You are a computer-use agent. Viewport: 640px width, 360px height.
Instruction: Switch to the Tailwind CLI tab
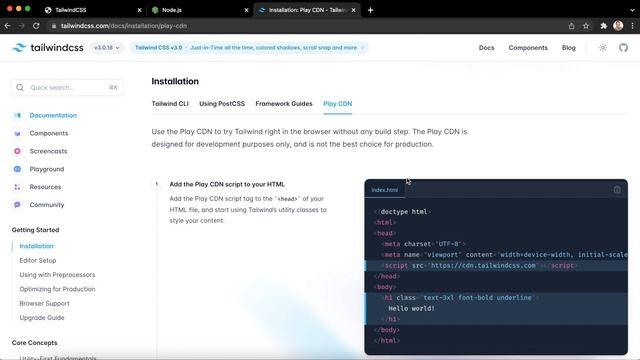pos(170,104)
